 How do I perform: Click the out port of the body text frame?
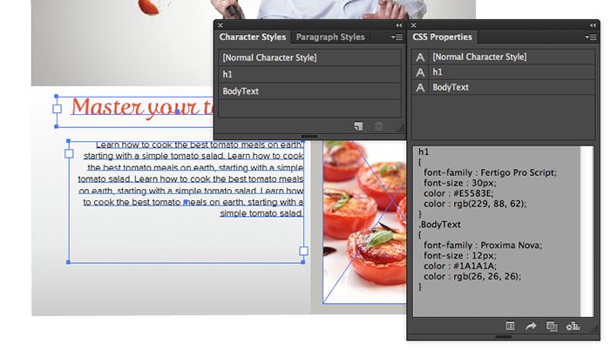tap(304, 251)
